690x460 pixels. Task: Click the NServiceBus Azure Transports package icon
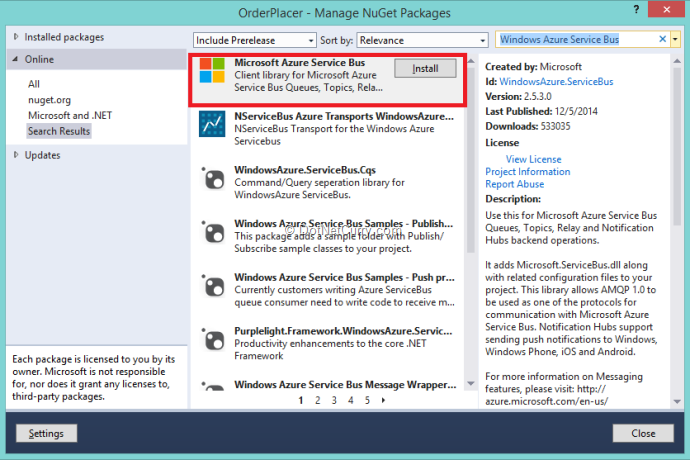212,124
